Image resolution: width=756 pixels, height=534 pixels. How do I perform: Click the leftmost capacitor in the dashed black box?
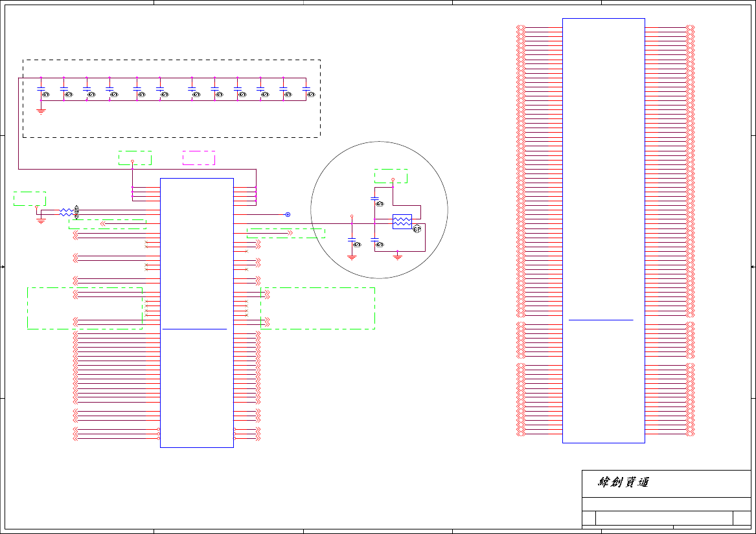pos(41,89)
